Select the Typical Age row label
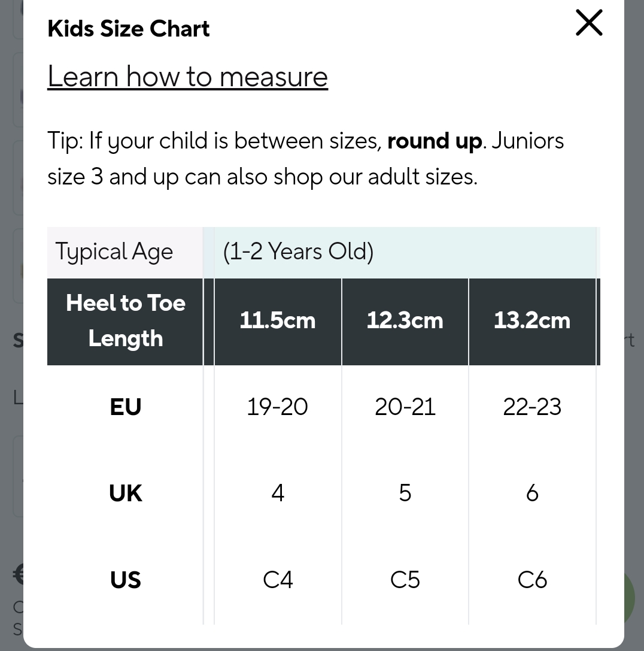The image size is (644, 651). coord(114,252)
